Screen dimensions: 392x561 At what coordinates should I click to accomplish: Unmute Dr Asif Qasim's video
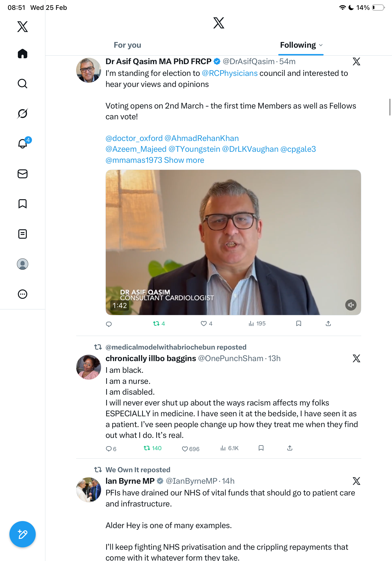(x=351, y=305)
